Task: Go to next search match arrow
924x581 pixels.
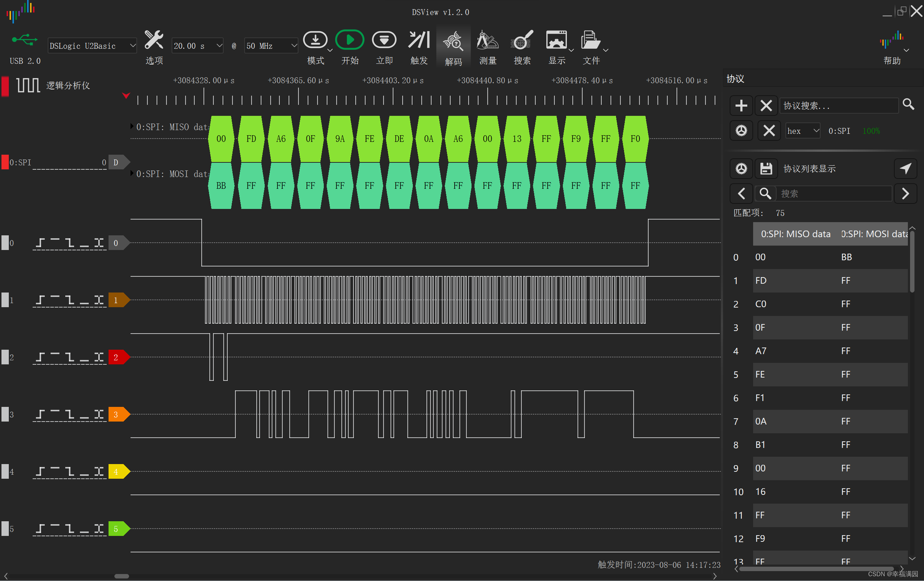Action: [905, 194]
